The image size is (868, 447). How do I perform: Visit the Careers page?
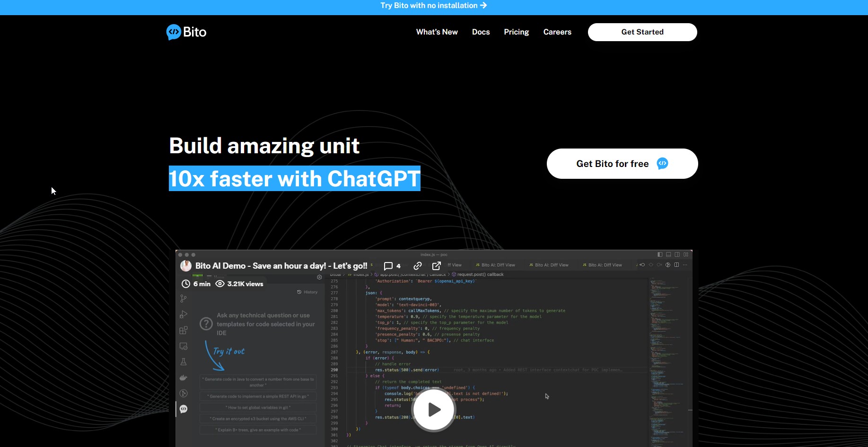tap(557, 32)
